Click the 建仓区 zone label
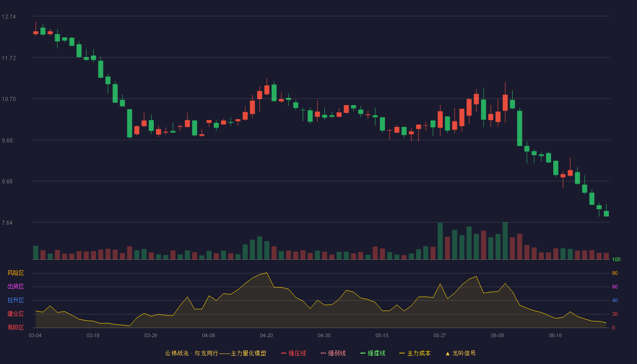637x364 pixels. (x=15, y=314)
